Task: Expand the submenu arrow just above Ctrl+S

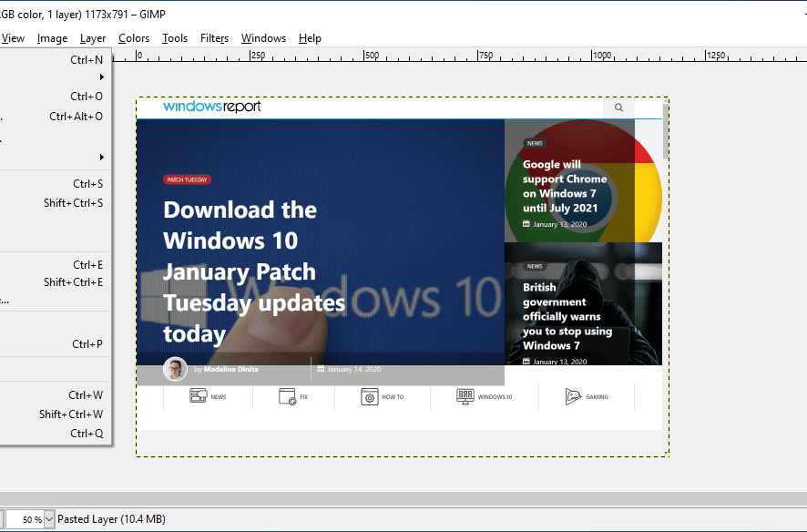Action: click(x=101, y=157)
